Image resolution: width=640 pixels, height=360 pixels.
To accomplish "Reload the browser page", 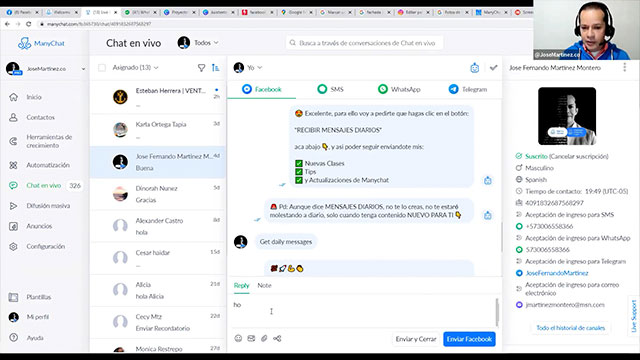I will click(29, 24).
